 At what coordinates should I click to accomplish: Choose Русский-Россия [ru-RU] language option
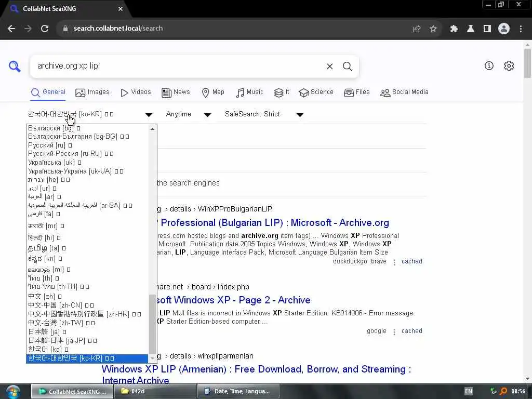pyautogui.click(x=87, y=154)
